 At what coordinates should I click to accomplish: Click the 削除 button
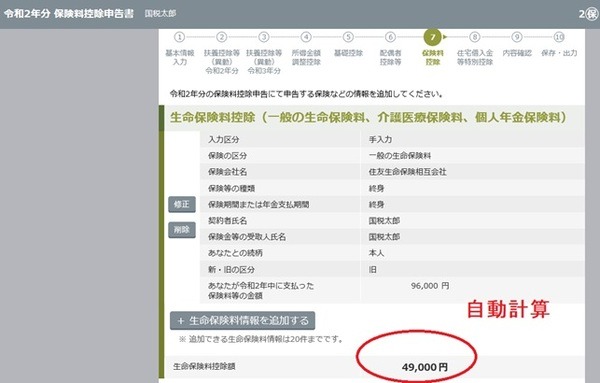182,230
